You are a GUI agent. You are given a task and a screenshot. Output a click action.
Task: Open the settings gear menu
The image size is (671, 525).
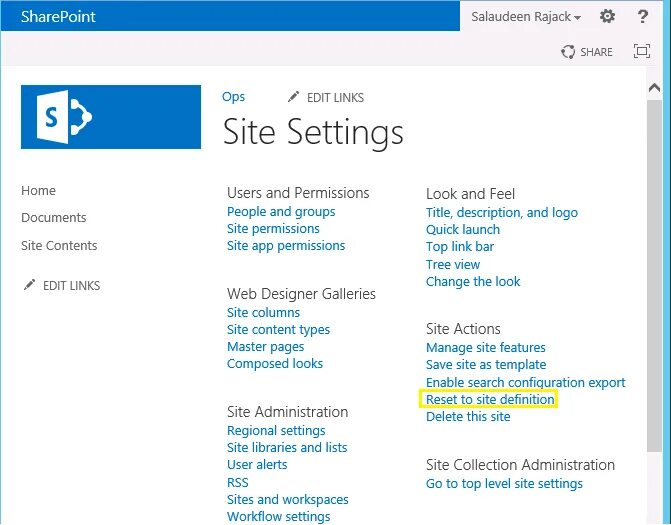point(608,16)
